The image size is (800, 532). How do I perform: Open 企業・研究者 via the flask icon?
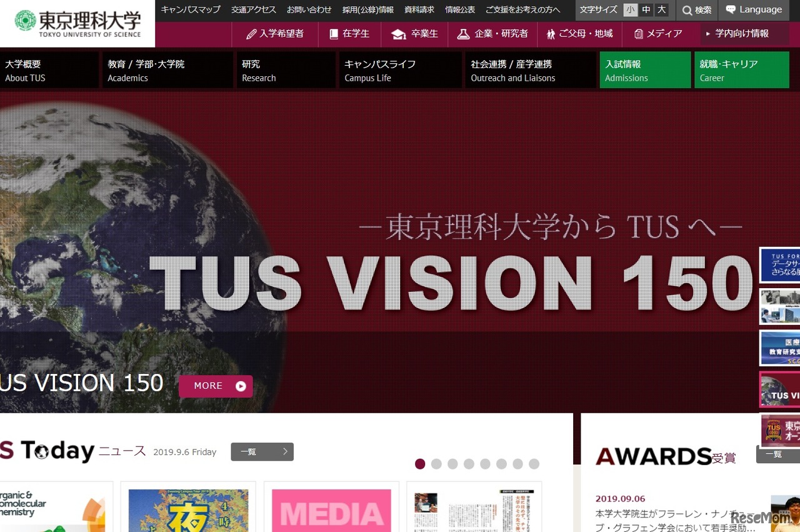(x=463, y=34)
